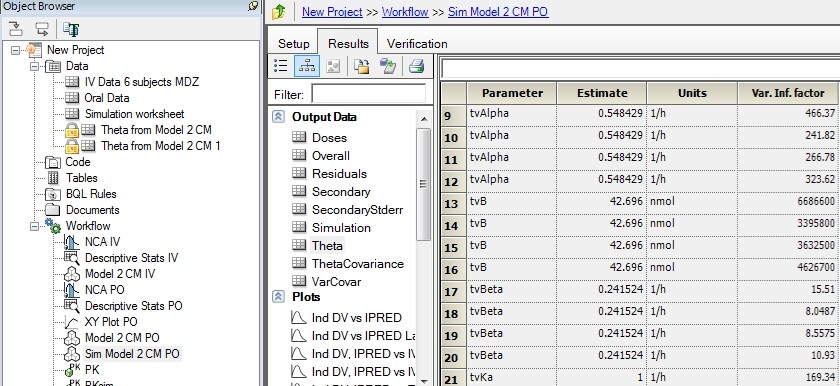Click the New Project icon in tree
Viewport: 840px width, 386px height.
[x=34, y=50]
